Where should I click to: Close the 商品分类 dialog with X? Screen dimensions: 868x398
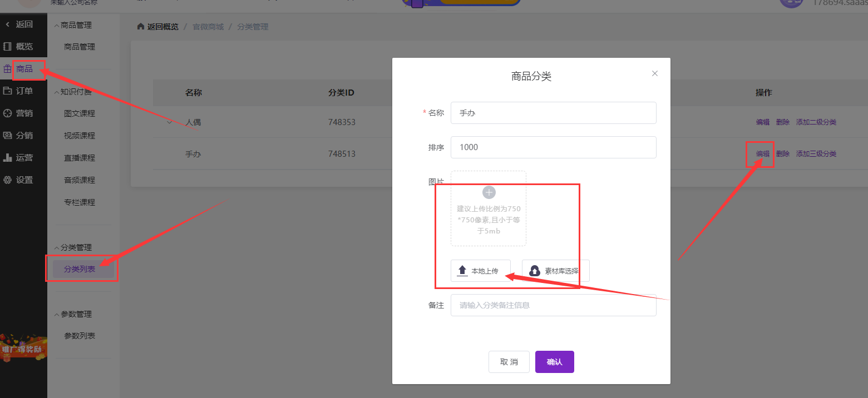click(x=655, y=73)
